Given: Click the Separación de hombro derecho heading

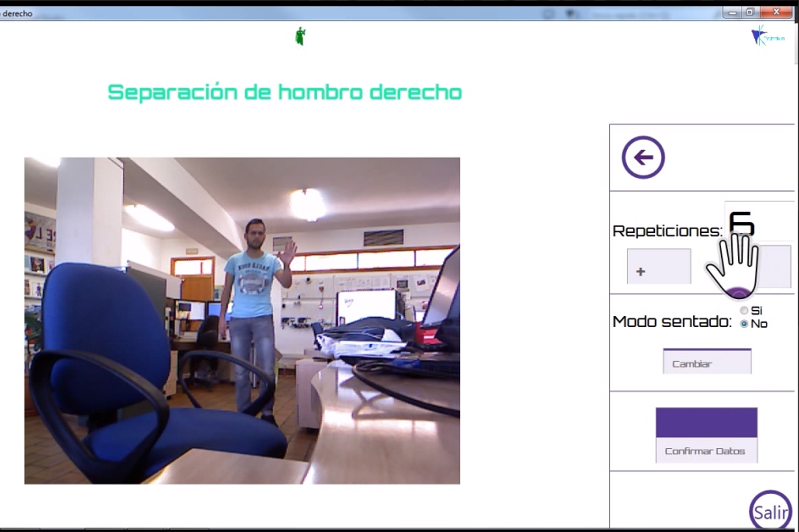Looking at the screenshot, I should point(284,92).
